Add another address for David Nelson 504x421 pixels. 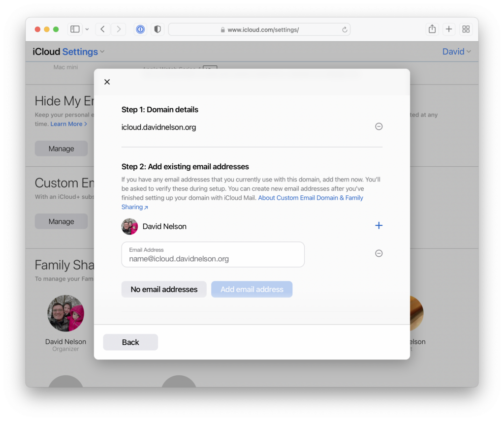coord(378,225)
